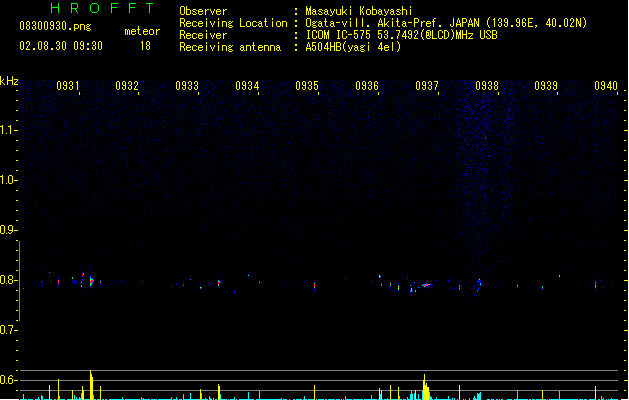Click the 0938 time marker
Screen dimensions: 629x400
coord(487,86)
